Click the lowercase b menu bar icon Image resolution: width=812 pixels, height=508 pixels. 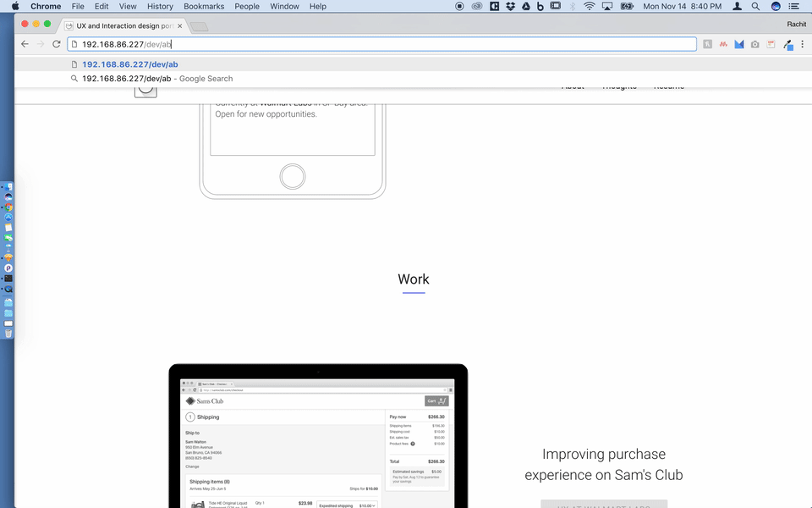tap(540, 6)
